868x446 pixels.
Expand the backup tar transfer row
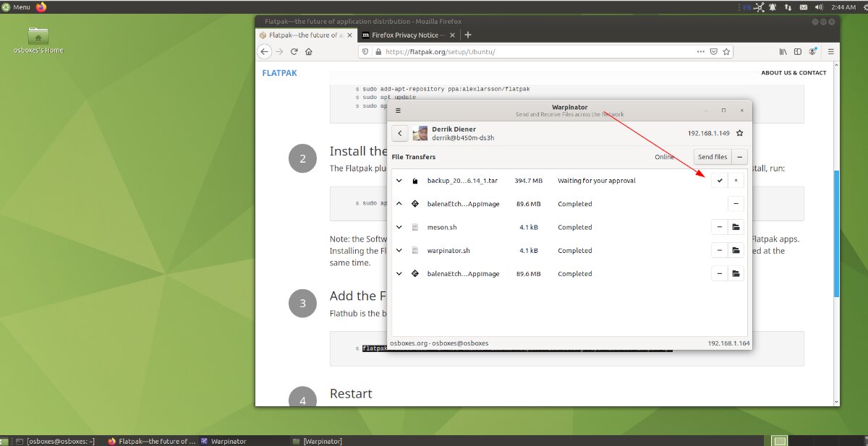coord(399,181)
